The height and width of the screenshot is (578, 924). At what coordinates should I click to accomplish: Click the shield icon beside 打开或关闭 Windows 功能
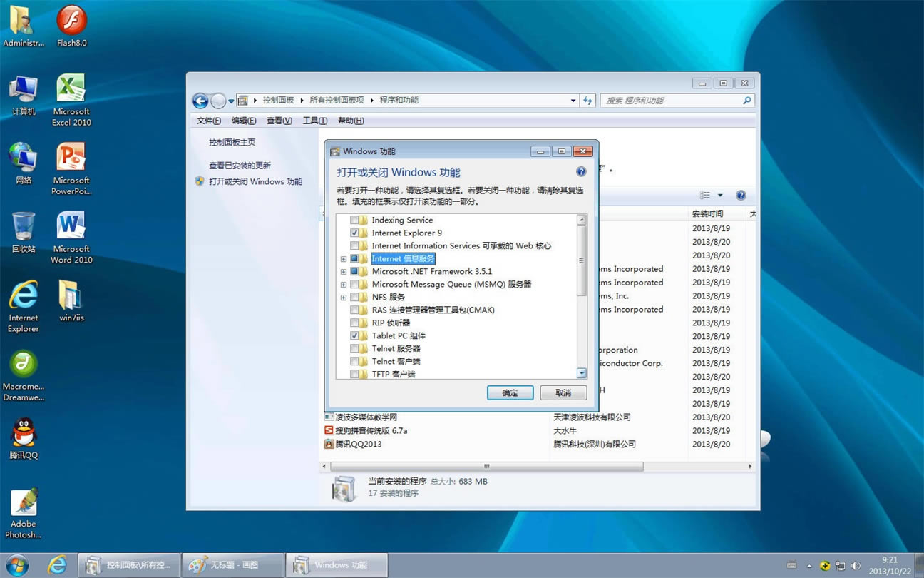point(200,181)
